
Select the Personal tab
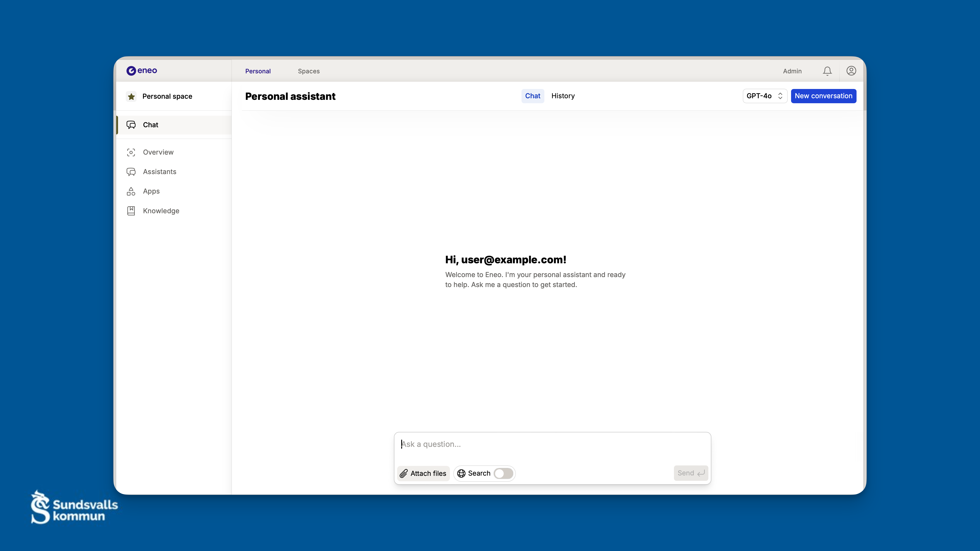pyautogui.click(x=258, y=71)
